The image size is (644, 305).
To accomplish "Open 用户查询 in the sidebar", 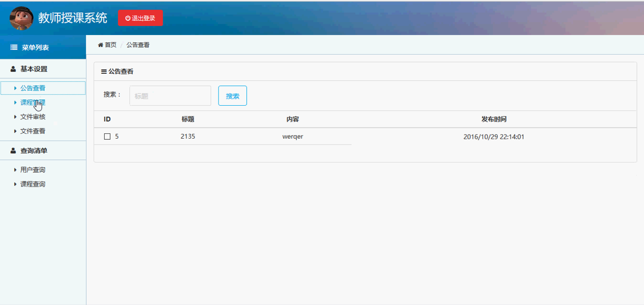I will pos(33,170).
